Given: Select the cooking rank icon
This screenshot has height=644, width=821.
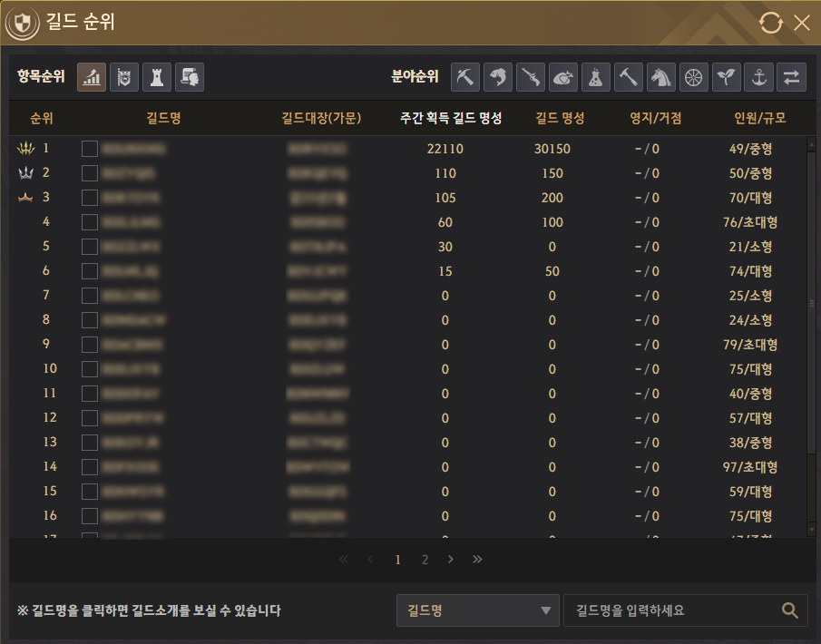Looking at the screenshot, I should pyautogui.click(x=563, y=77).
